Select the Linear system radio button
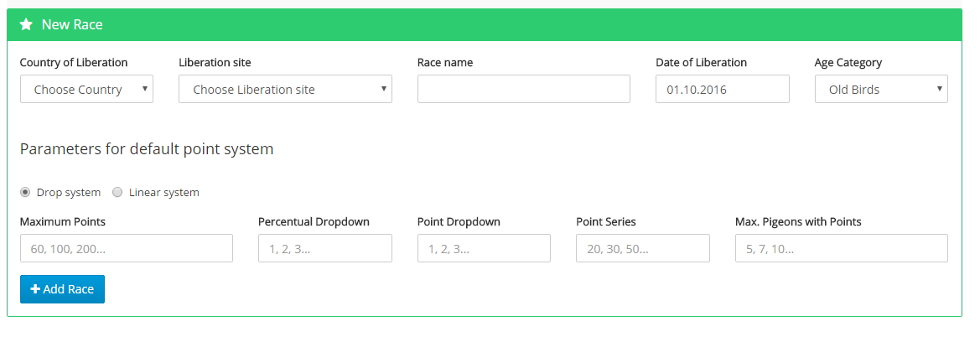This screenshot has height=337, width=980. pos(117,192)
